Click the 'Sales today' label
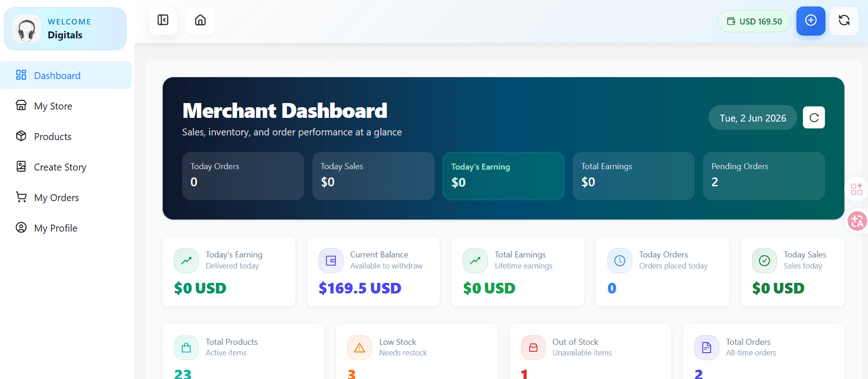 pyautogui.click(x=803, y=266)
